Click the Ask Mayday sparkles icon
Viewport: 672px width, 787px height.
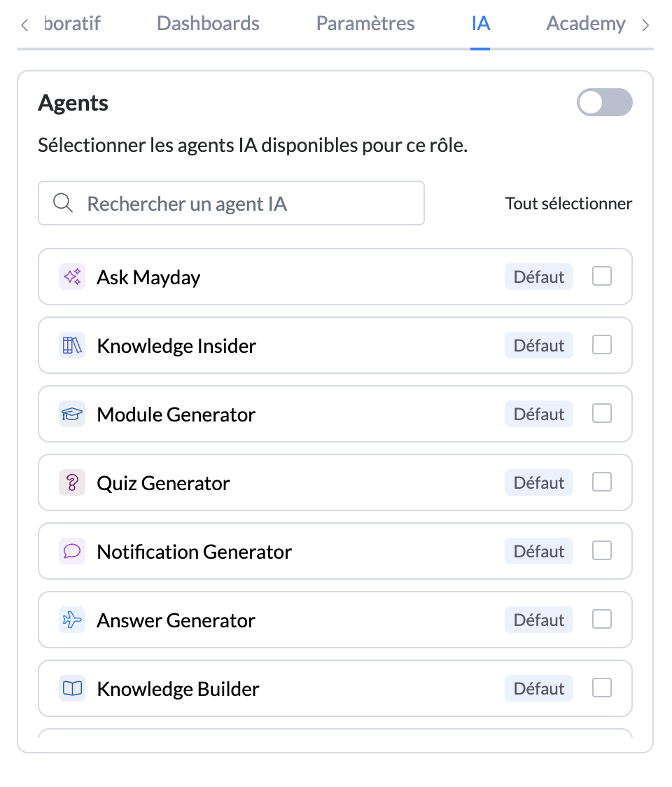[x=72, y=277]
